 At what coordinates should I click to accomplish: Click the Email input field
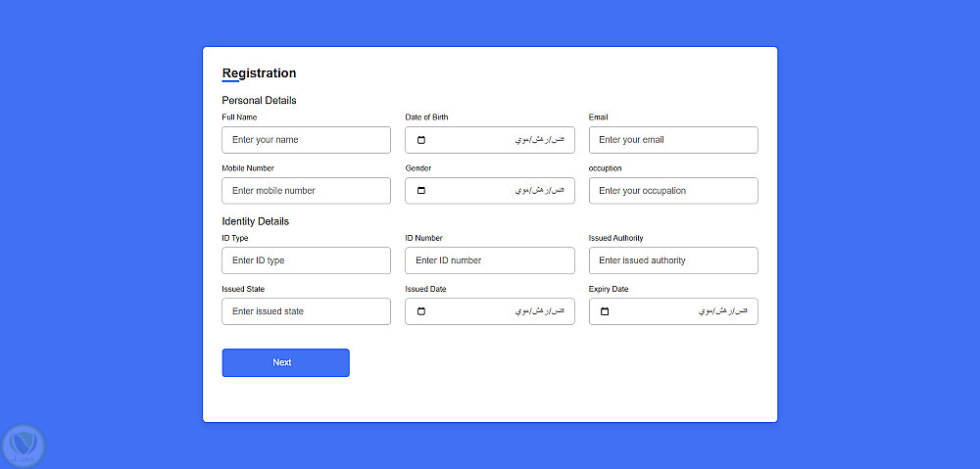673,140
